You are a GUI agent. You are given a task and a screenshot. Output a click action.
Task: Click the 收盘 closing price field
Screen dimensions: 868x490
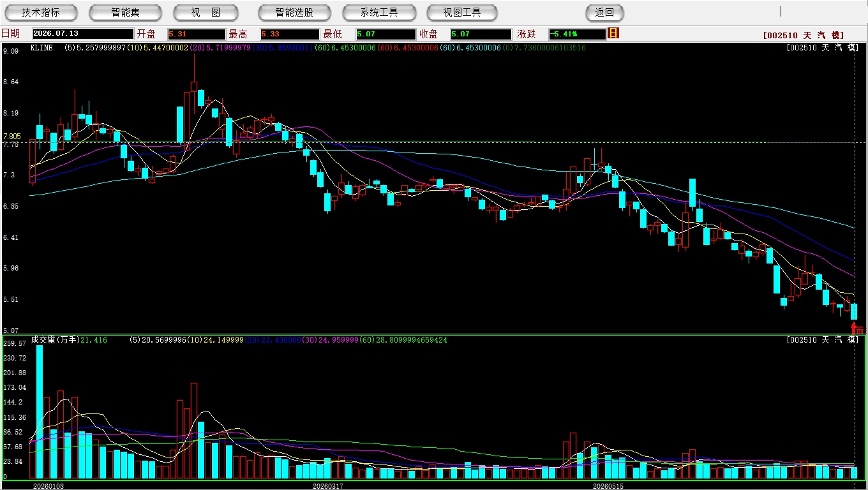click(x=481, y=34)
